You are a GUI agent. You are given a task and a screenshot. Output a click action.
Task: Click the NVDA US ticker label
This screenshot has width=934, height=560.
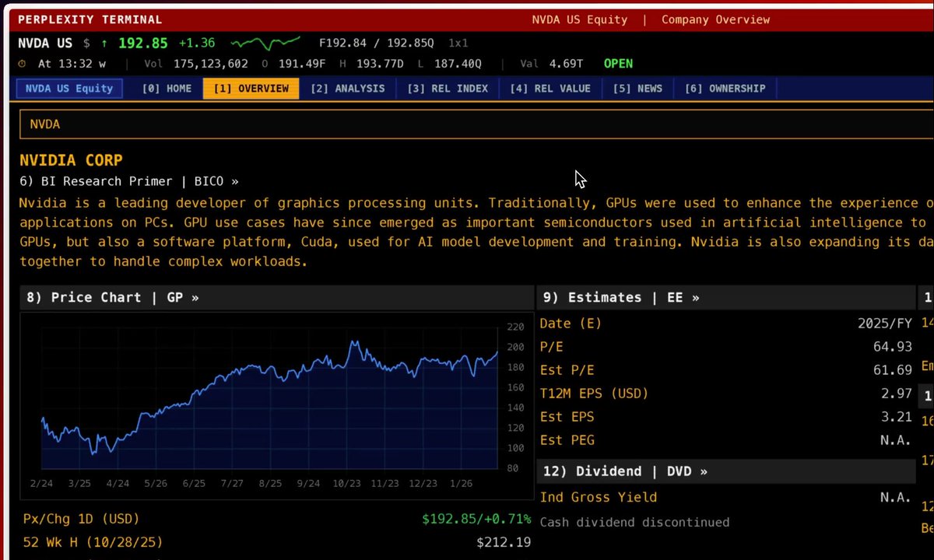tap(45, 43)
